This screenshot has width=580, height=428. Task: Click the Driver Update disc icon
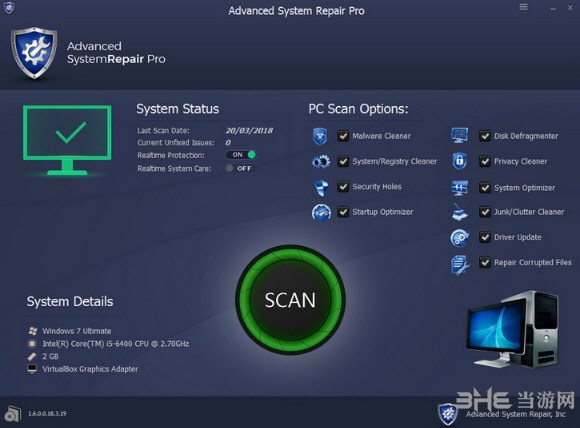pos(460,237)
